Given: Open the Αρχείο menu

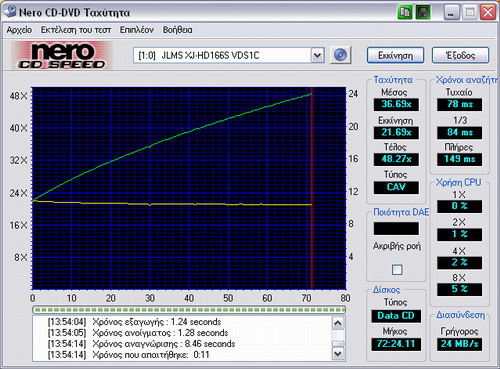Looking at the screenshot, I should (x=19, y=30).
